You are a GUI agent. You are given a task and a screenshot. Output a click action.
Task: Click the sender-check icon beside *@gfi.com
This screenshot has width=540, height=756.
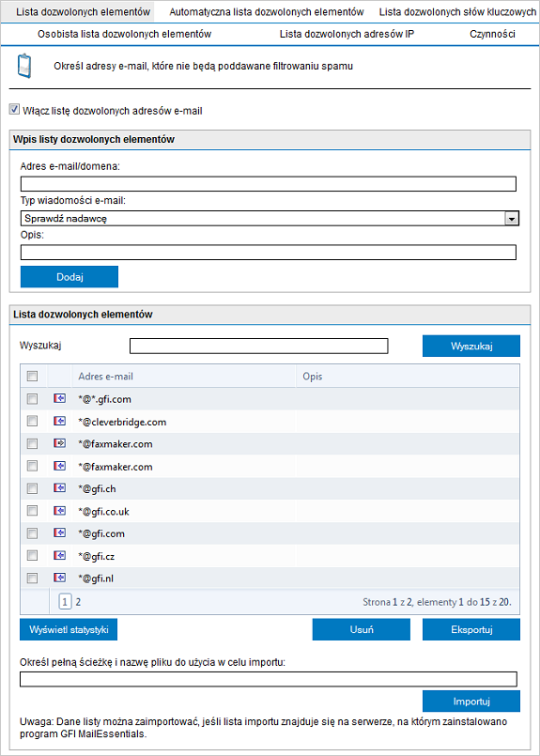(x=59, y=533)
